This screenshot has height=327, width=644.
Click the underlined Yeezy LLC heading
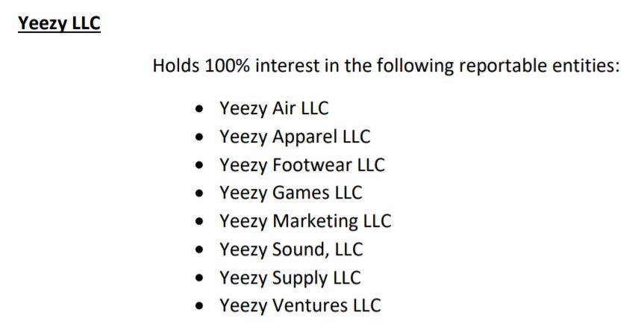click(59, 23)
